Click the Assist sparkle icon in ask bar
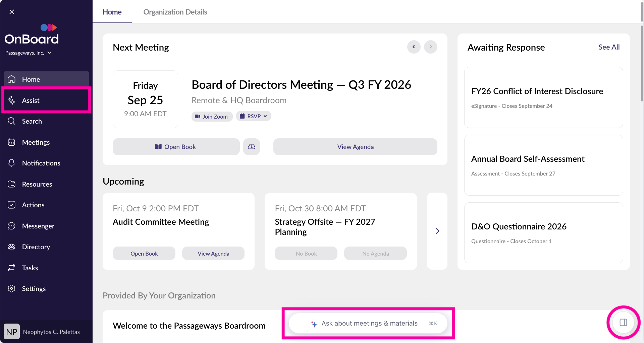644x343 pixels. [314, 323]
